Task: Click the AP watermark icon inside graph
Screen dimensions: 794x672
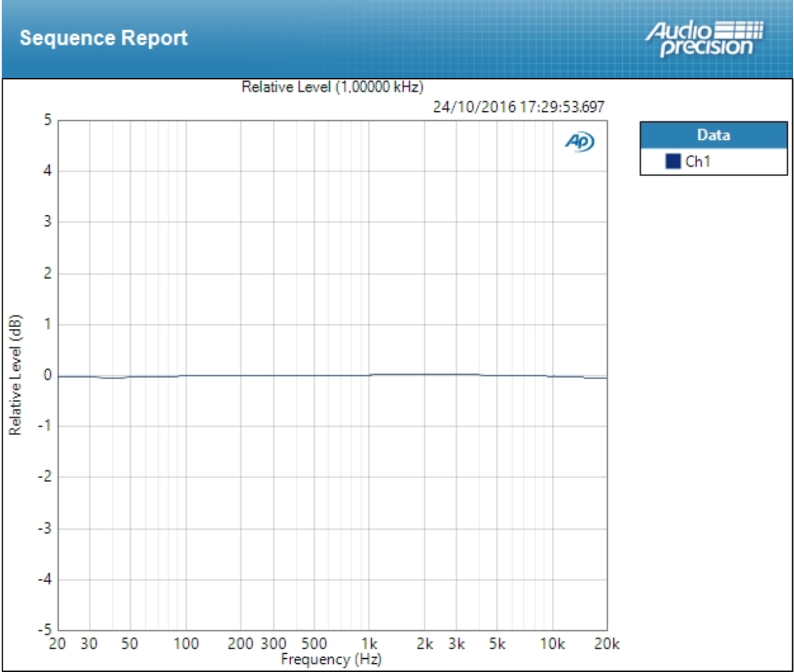Action: coord(579,142)
